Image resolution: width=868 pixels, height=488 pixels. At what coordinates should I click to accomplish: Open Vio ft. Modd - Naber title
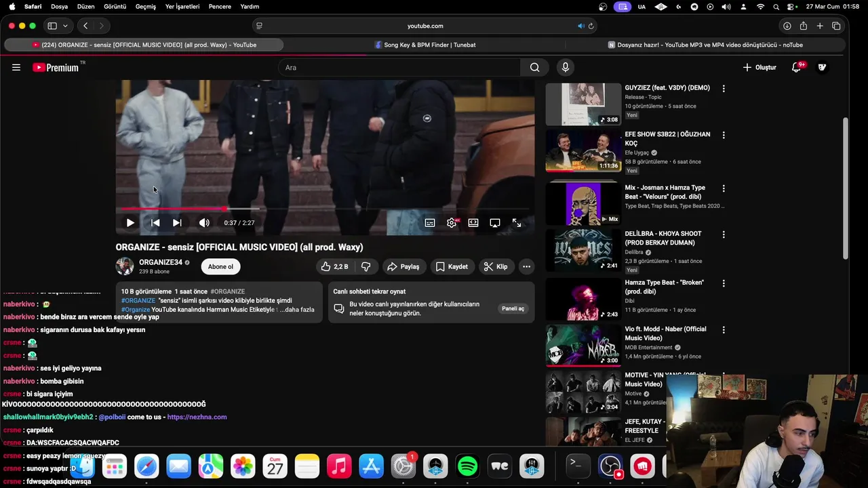(665, 333)
